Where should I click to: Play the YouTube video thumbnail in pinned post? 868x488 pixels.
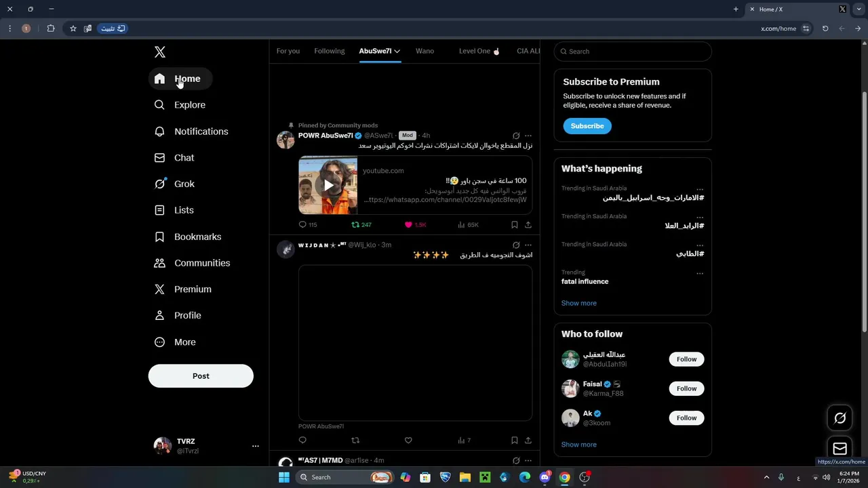click(x=328, y=186)
